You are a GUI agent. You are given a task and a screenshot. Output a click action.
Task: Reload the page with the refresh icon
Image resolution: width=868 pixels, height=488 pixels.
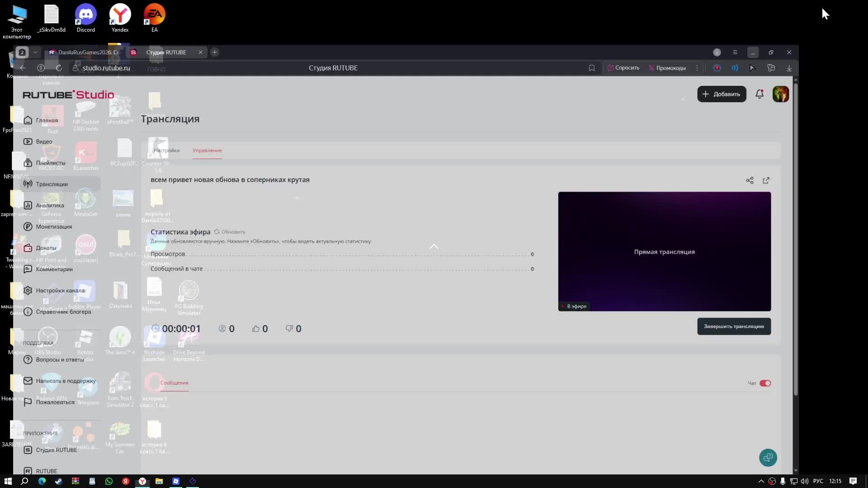[x=59, y=68]
